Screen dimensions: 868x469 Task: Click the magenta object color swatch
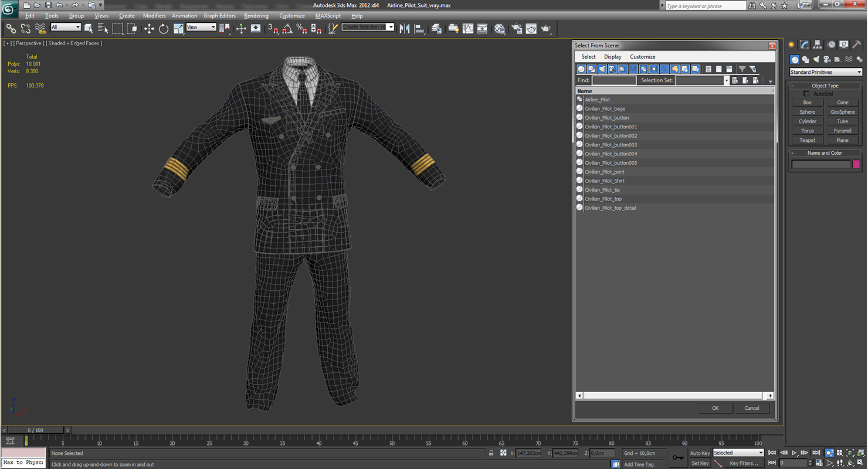click(856, 164)
